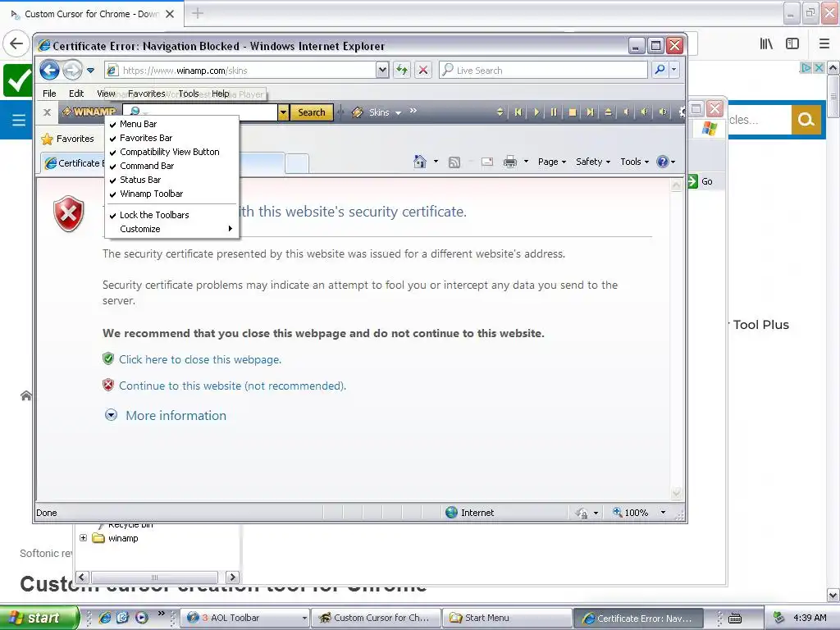The height and width of the screenshot is (630, 840).
Task: Click the blue Help question icon
Action: point(663,162)
